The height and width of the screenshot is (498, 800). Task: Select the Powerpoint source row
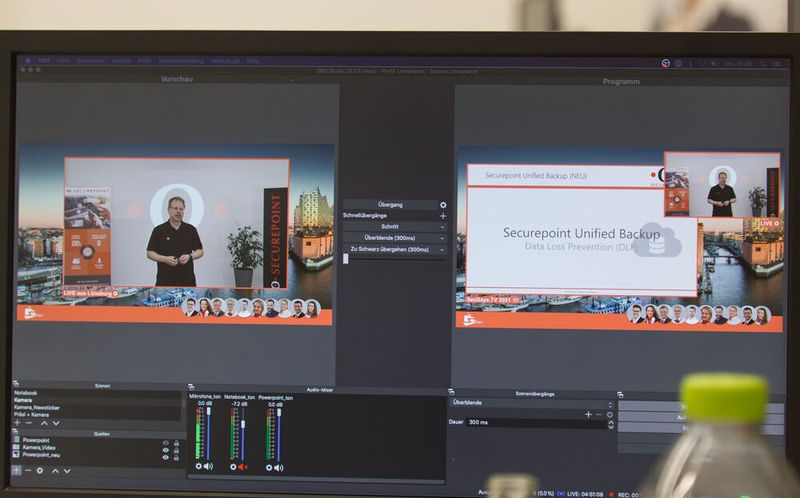(97, 440)
